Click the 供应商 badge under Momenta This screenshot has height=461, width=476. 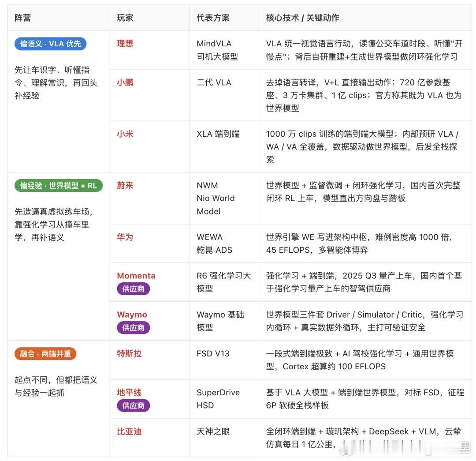coord(133,289)
